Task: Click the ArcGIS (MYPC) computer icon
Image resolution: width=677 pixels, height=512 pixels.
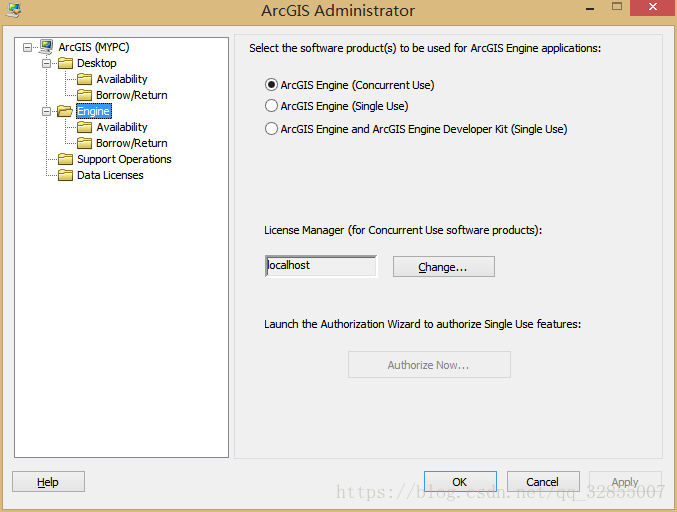Action: pyautogui.click(x=46, y=47)
